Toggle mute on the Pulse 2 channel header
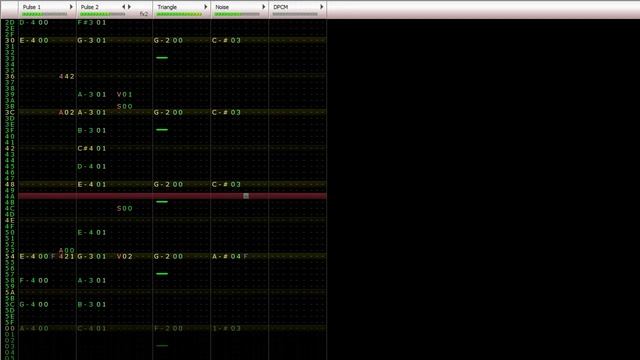640x360 pixels. pyautogui.click(x=90, y=7)
